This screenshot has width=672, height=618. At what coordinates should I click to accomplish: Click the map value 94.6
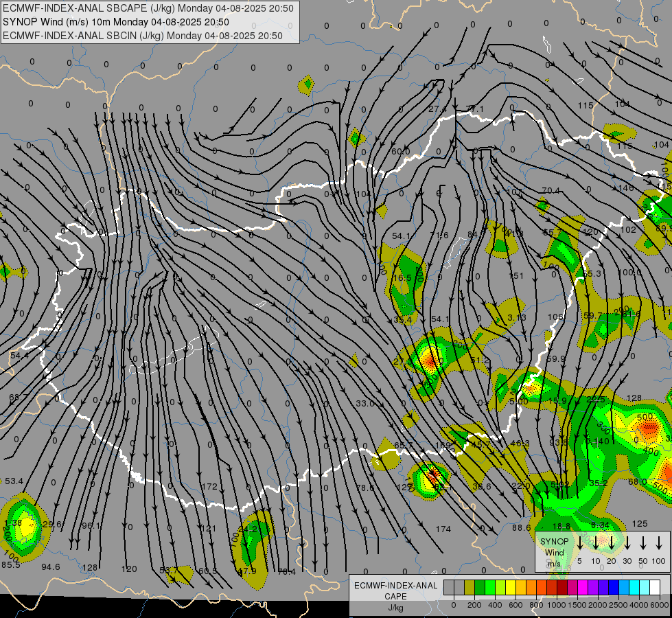point(51,567)
